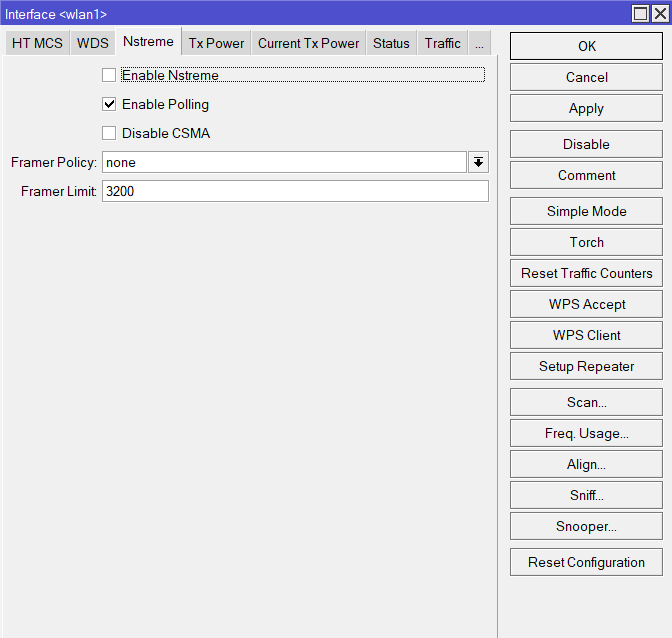Click the Cancel button
Viewport: 672px width, 638px height.
click(x=586, y=77)
